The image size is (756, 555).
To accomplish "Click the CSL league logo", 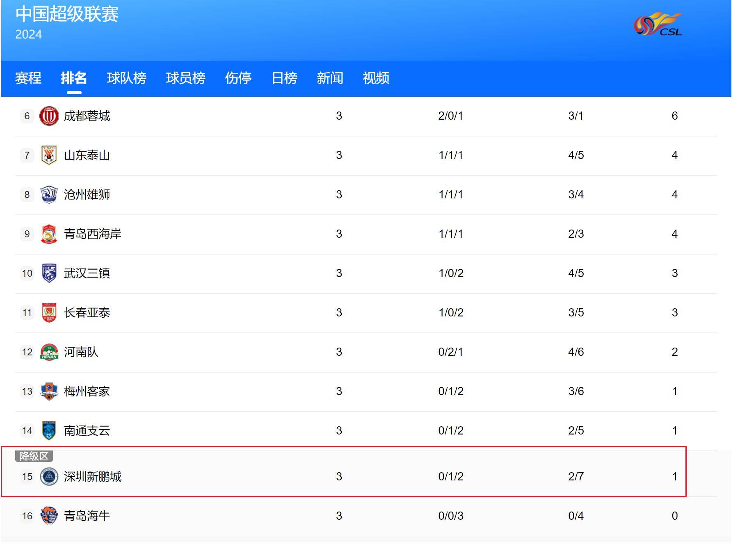I will 658,24.
